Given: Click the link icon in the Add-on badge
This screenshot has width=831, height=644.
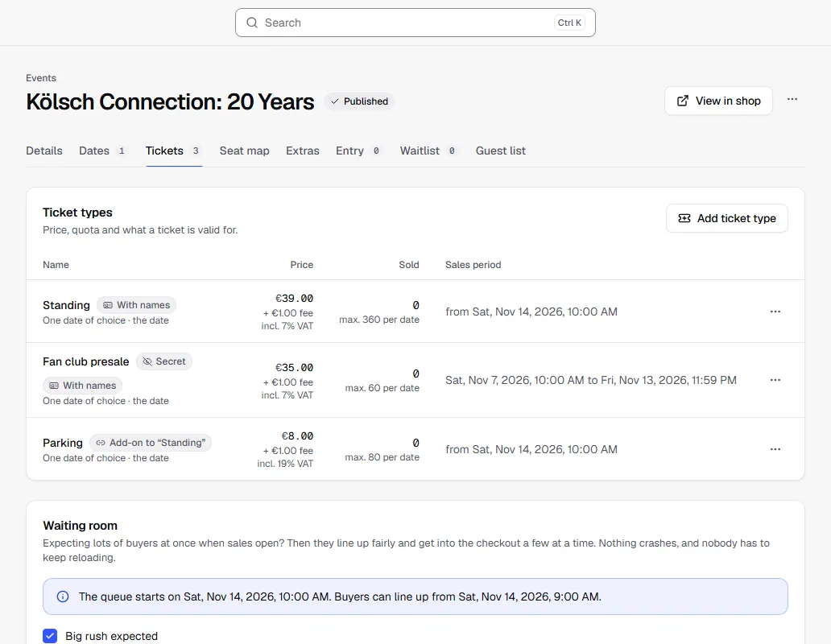Looking at the screenshot, I should pyautogui.click(x=101, y=443).
